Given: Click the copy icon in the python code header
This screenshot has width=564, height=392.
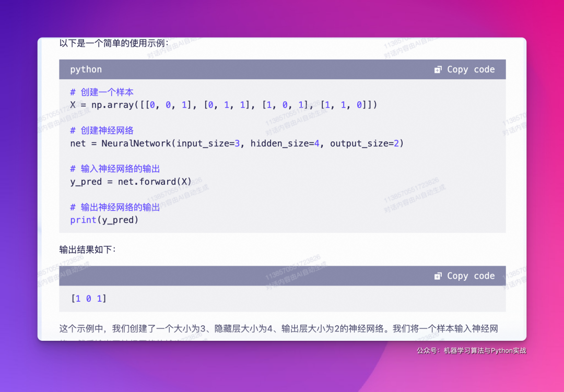Looking at the screenshot, I should click(x=438, y=69).
